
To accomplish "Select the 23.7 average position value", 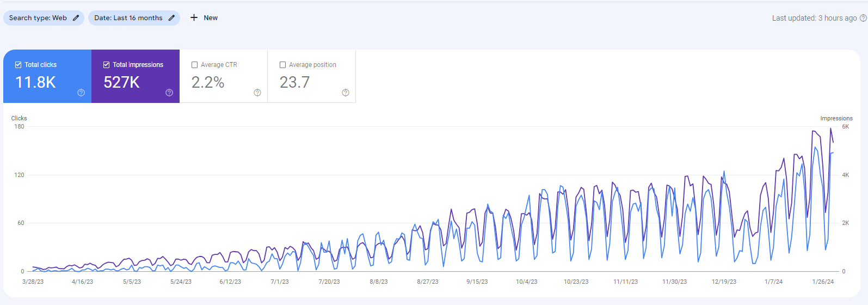I will [x=294, y=82].
